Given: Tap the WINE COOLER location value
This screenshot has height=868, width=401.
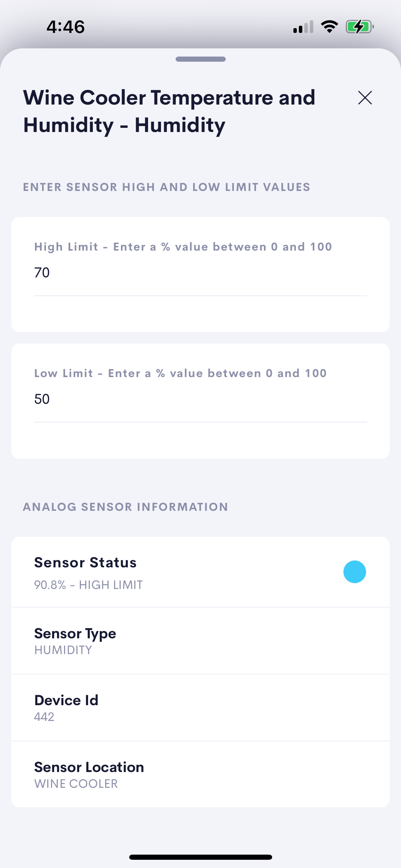Looking at the screenshot, I should tap(76, 784).
